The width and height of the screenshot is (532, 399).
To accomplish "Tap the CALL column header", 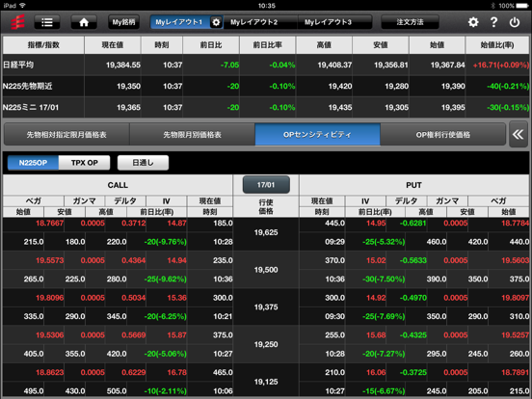I will click(118, 185).
